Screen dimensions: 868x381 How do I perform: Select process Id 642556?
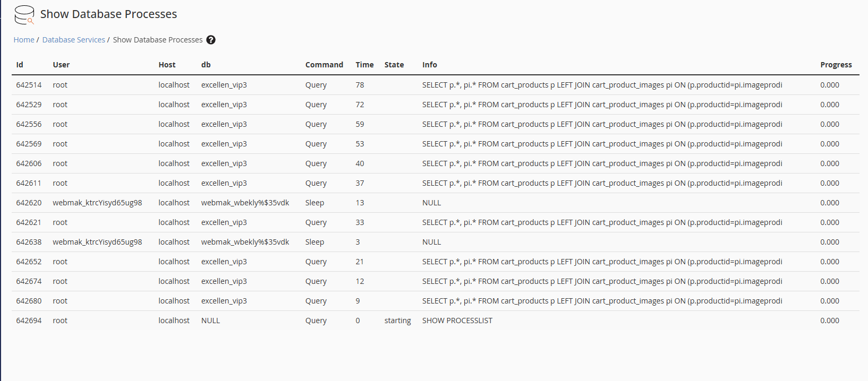click(29, 124)
